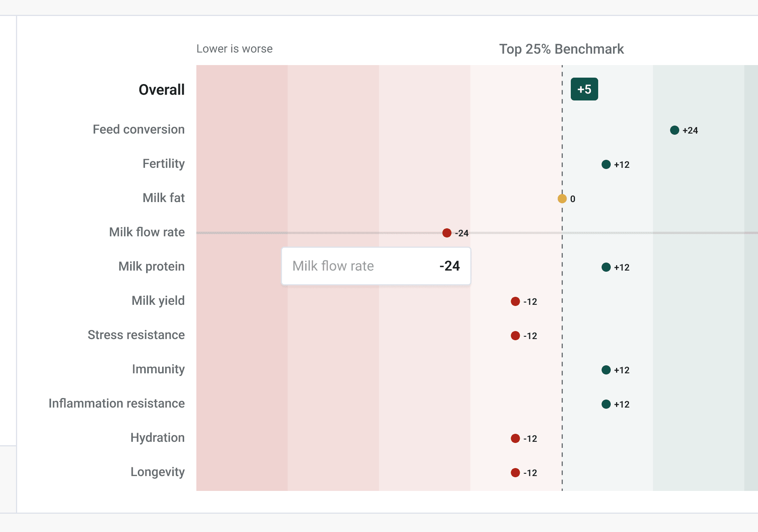Image resolution: width=758 pixels, height=532 pixels.
Task: Select the Feed conversion trait label
Action: pos(139,129)
